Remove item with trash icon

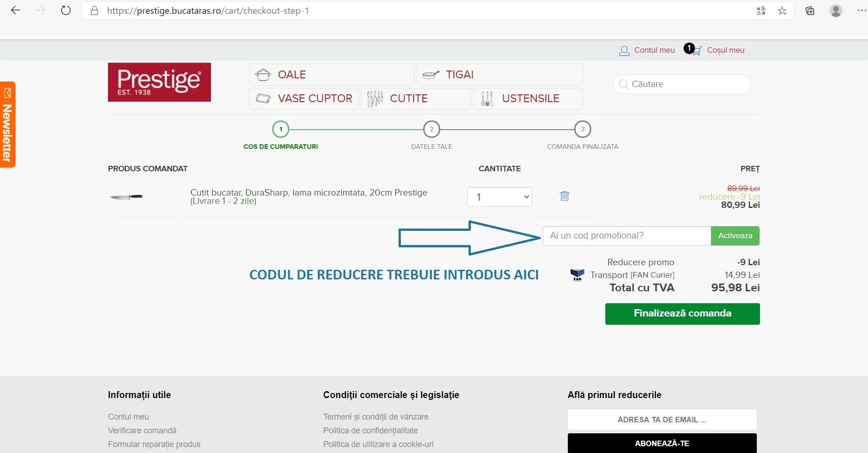pos(565,196)
